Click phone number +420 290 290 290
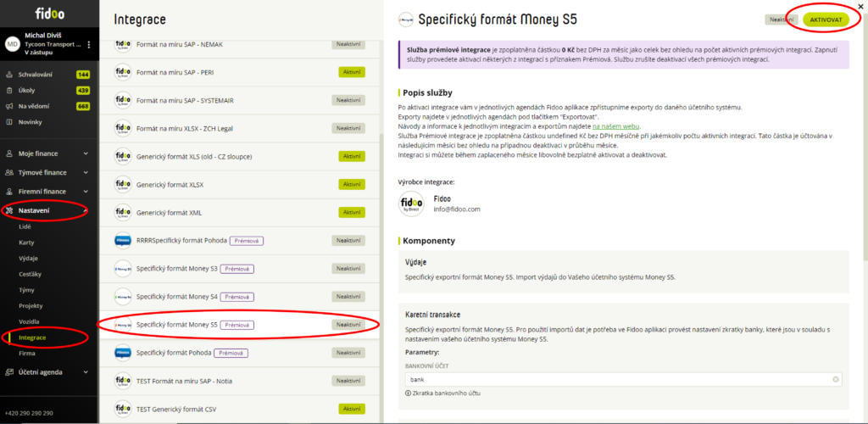Viewport: 868px width, 424px height. 29,414
